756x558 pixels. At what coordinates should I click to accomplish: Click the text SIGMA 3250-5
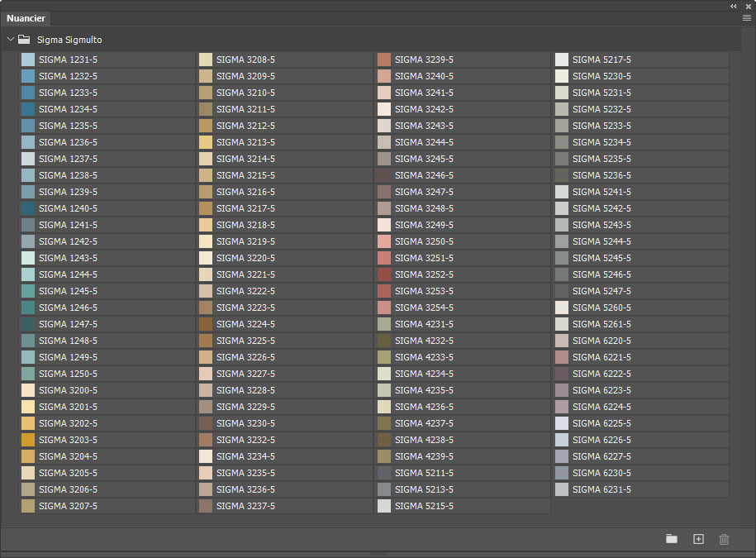point(424,241)
